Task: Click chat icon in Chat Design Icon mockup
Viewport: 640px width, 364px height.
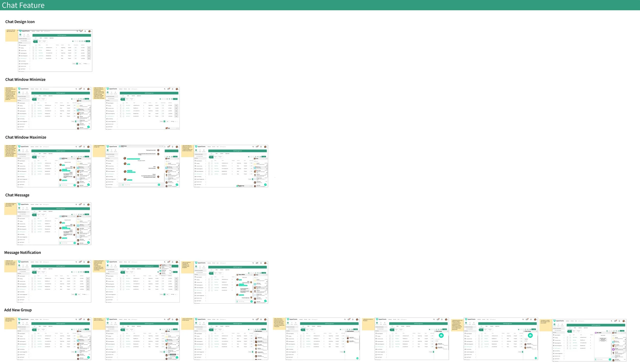Action: pos(81,31)
